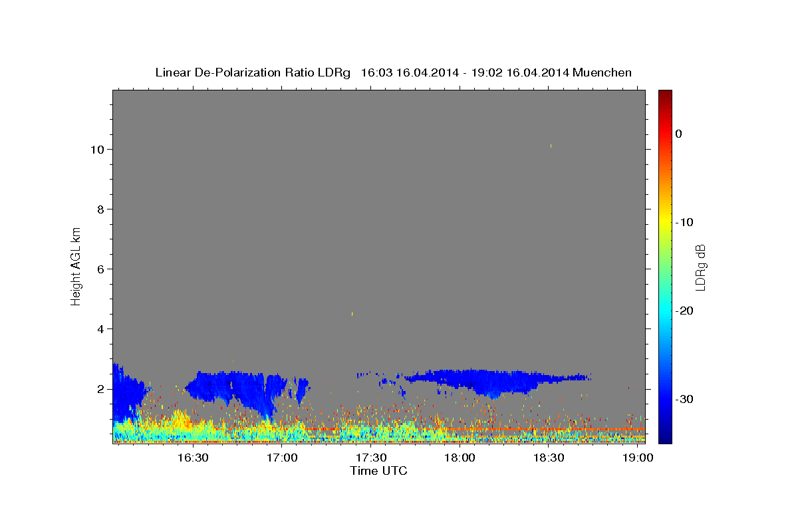Click the 19:00 time axis label

tap(638, 458)
